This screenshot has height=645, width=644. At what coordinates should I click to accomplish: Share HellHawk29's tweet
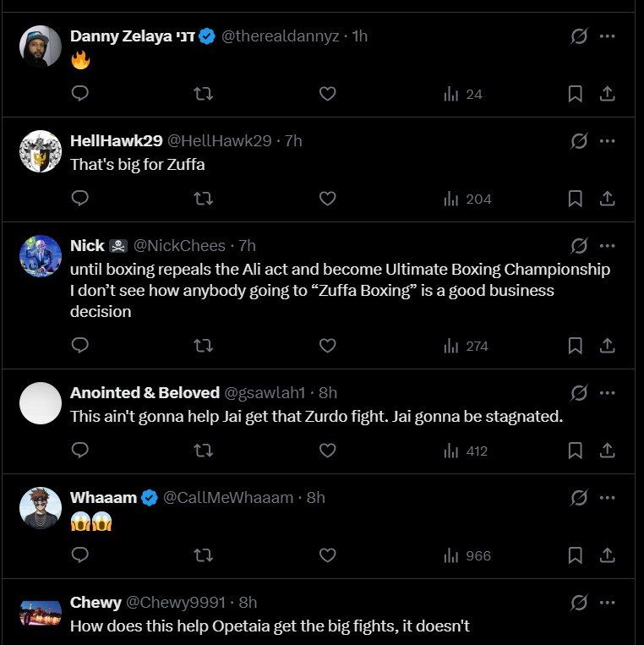[607, 199]
